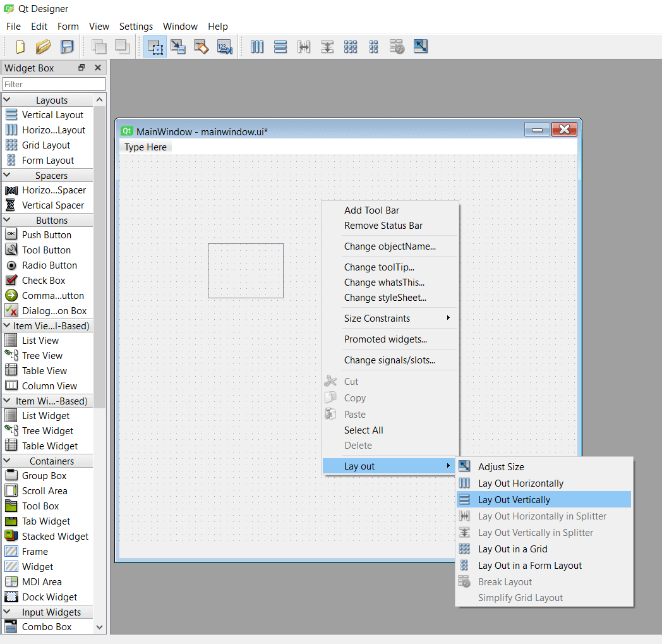Select the Edit Buddies mode icon
662x644 pixels.
[x=201, y=47]
